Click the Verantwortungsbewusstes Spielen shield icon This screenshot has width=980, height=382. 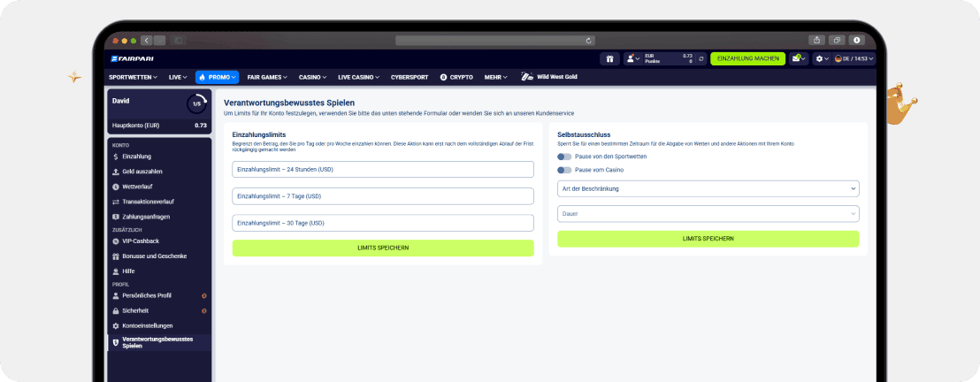click(x=116, y=342)
